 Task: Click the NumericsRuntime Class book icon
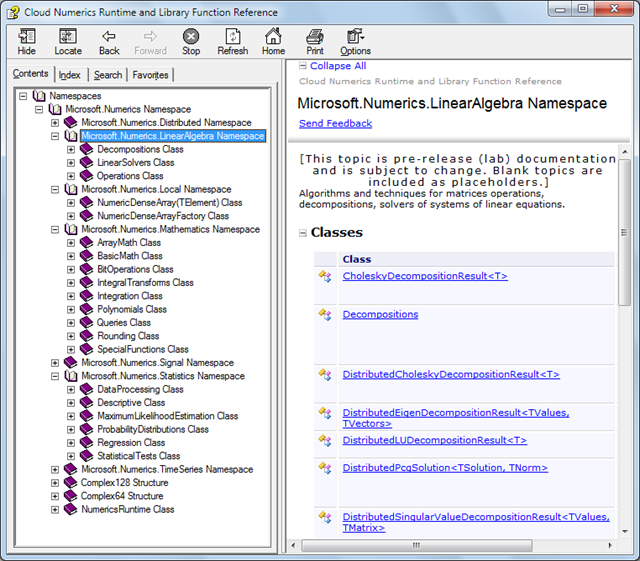(71, 509)
